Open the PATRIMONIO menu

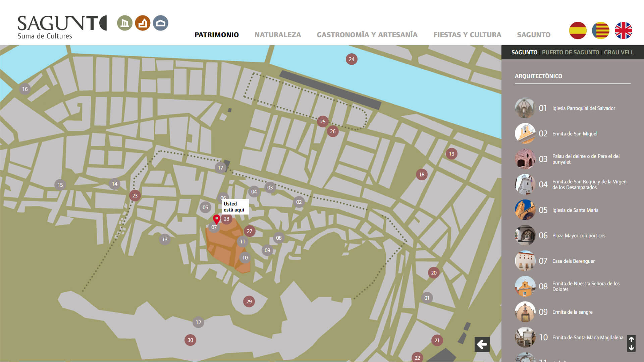217,35
